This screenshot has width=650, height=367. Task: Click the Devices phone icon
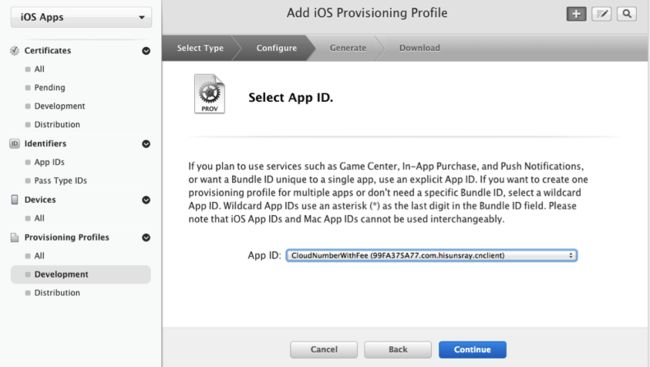pos(15,199)
